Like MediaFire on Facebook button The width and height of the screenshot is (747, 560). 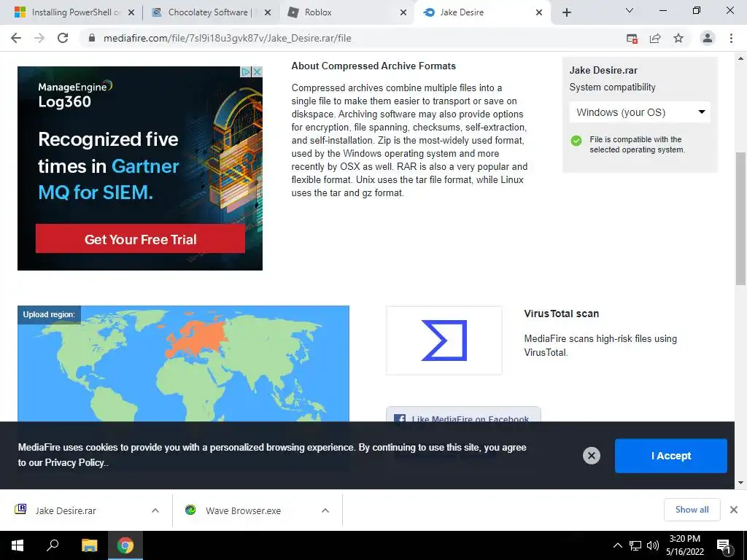pyautogui.click(x=463, y=414)
